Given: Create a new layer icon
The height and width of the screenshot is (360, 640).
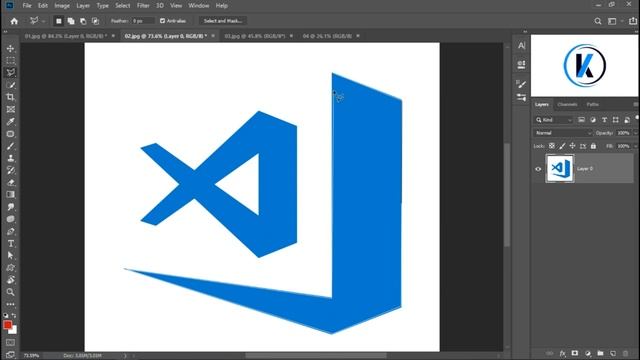Looking at the screenshot, I should (x=613, y=353).
